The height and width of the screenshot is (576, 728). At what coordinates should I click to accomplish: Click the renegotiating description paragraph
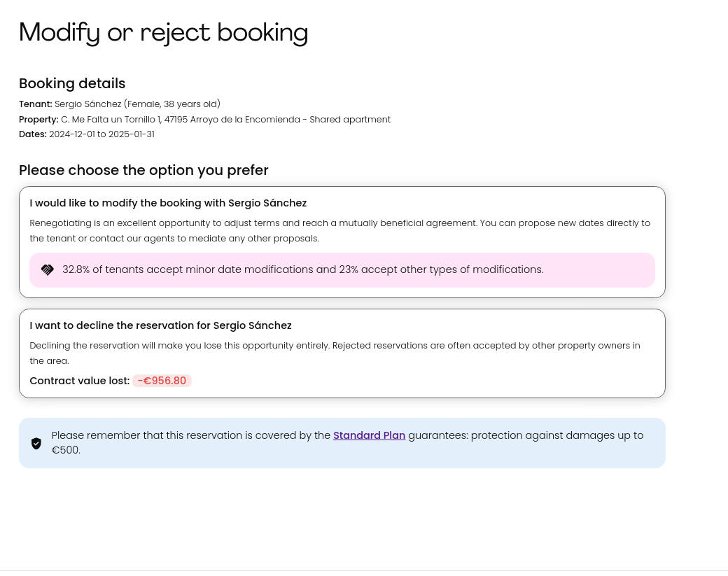pyautogui.click(x=339, y=230)
